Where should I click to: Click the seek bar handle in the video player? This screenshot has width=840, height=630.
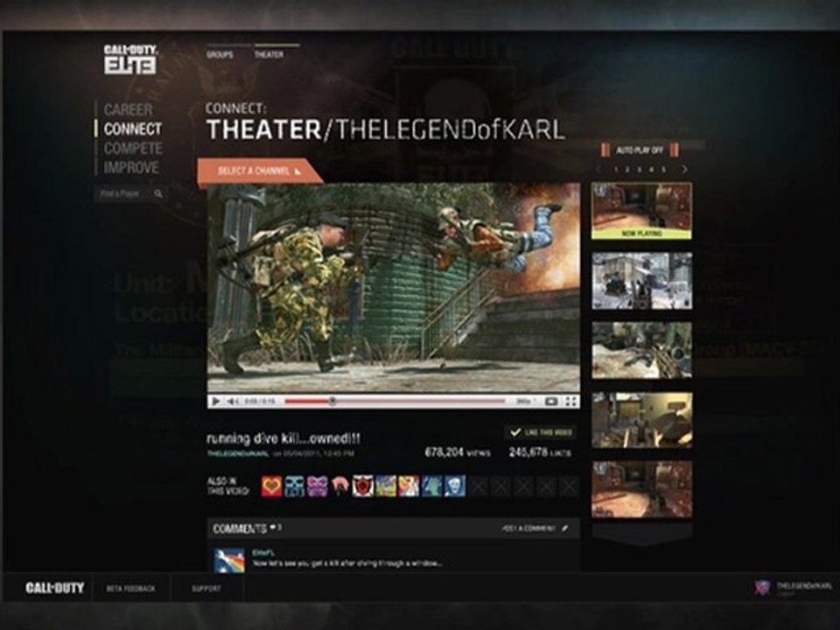(x=332, y=401)
